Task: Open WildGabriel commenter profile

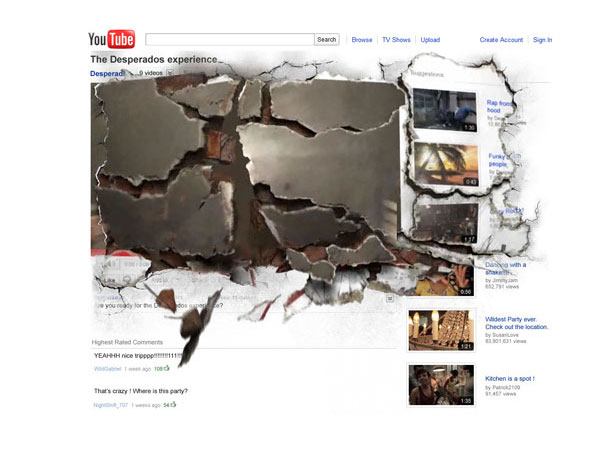Action: (x=107, y=369)
